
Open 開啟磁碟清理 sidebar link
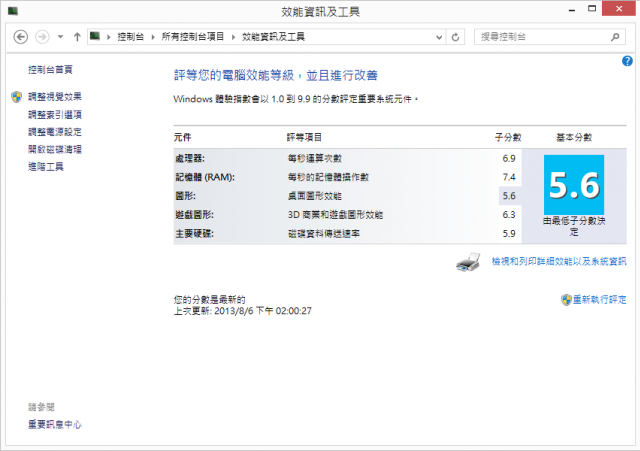[55, 149]
